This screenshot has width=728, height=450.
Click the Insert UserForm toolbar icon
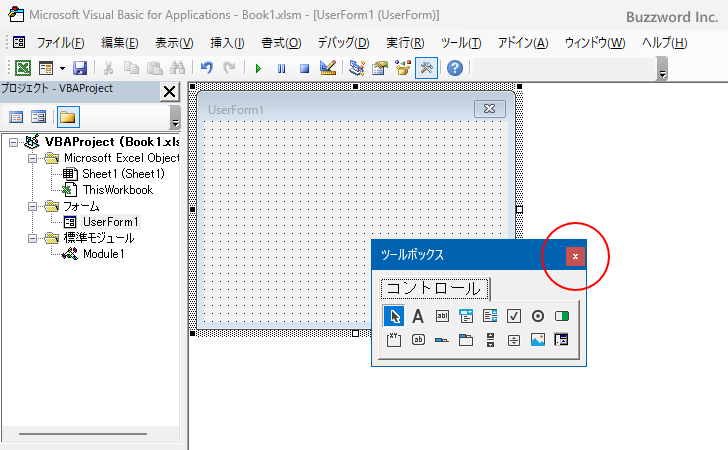tap(46, 68)
